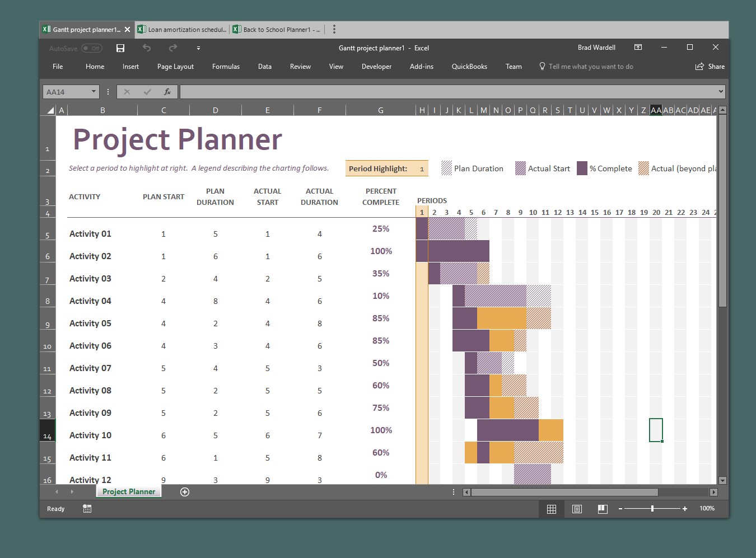
Task: Add a new sheet with plus icon
Action: pos(185,492)
